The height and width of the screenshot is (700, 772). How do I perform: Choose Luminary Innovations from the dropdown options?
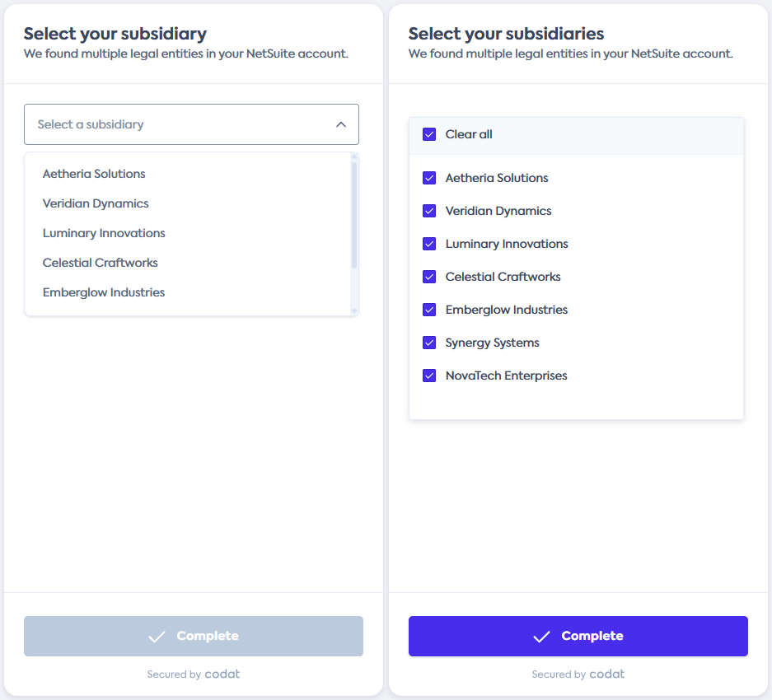click(x=104, y=233)
